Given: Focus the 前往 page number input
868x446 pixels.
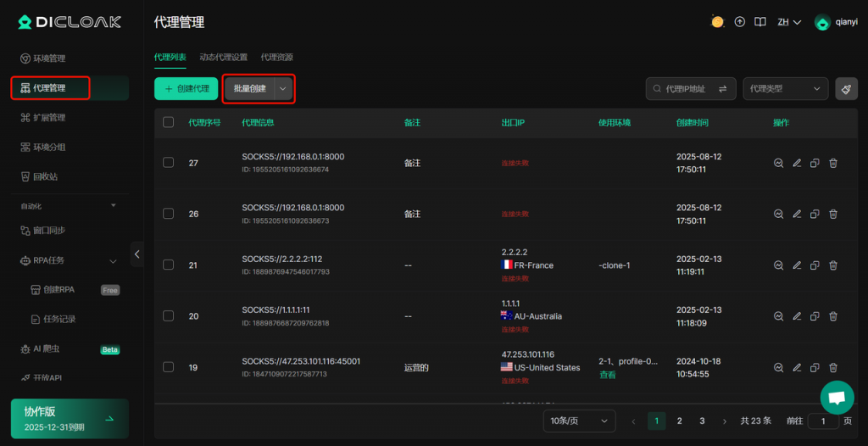Looking at the screenshot, I should coord(823,421).
